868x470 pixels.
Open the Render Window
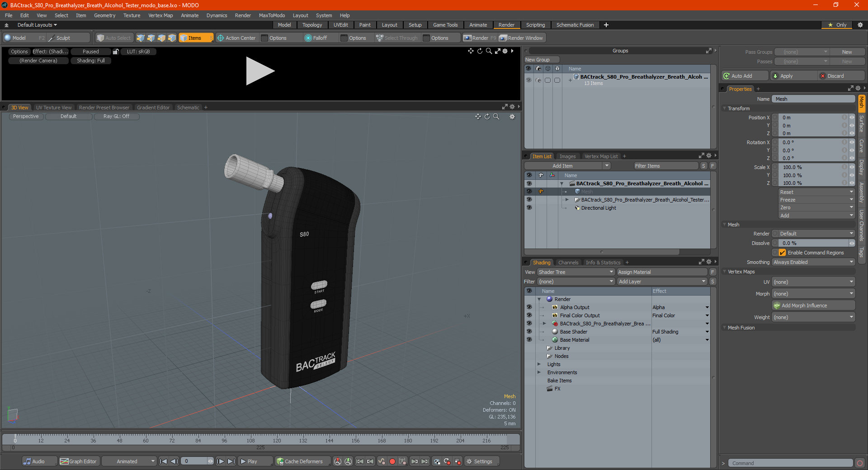click(521, 38)
